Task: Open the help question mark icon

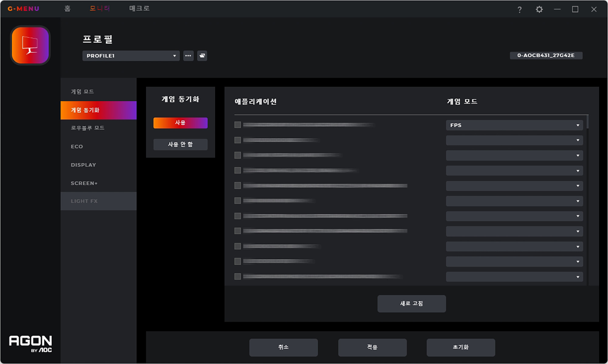Action: [x=520, y=10]
